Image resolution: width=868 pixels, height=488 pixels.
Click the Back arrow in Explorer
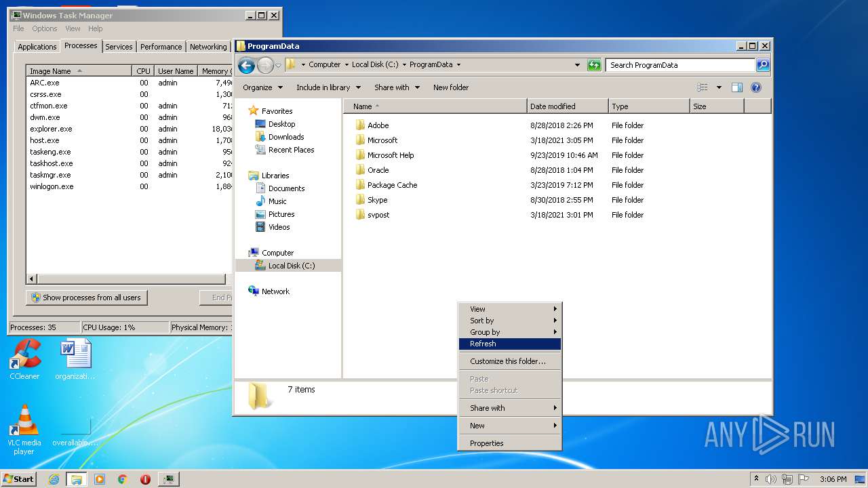[x=246, y=65]
